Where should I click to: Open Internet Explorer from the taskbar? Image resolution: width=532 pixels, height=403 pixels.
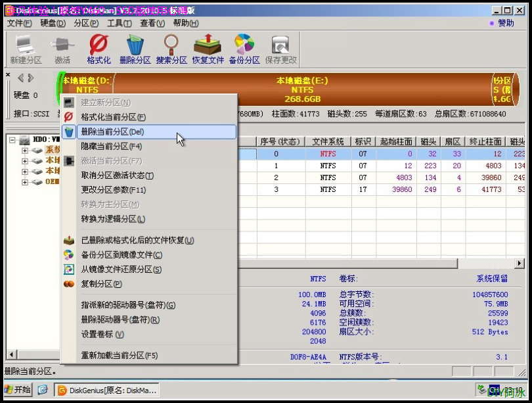click(x=42, y=389)
